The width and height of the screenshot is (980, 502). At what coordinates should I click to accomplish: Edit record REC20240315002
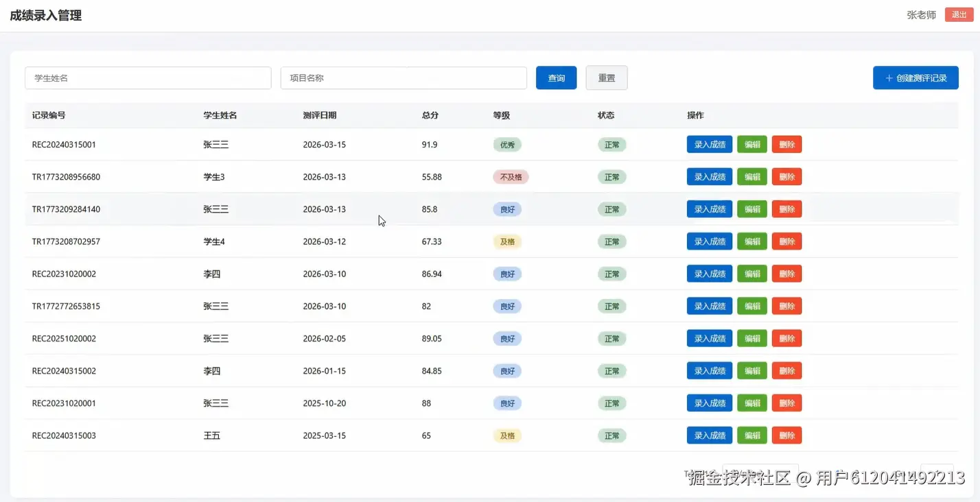(x=752, y=370)
